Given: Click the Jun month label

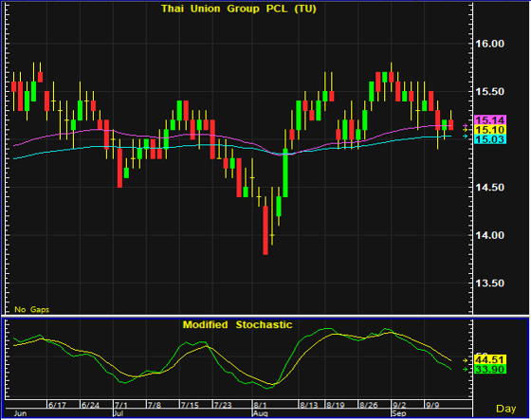Looking at the screenshot, I should coord(20,413).
